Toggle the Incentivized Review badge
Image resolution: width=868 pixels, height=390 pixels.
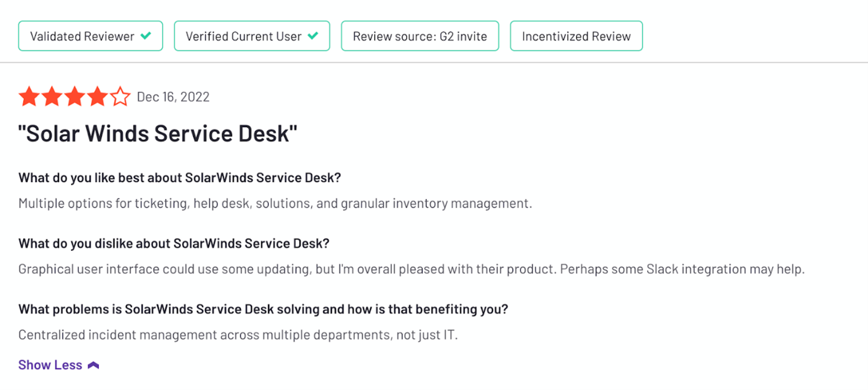tap(576, 35)
